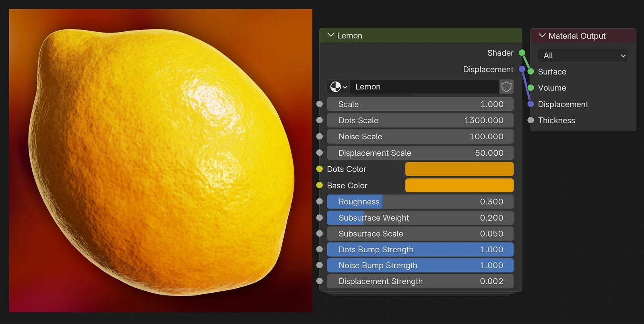
Task: Click the Surface input socket
Action: pos(531,72)
